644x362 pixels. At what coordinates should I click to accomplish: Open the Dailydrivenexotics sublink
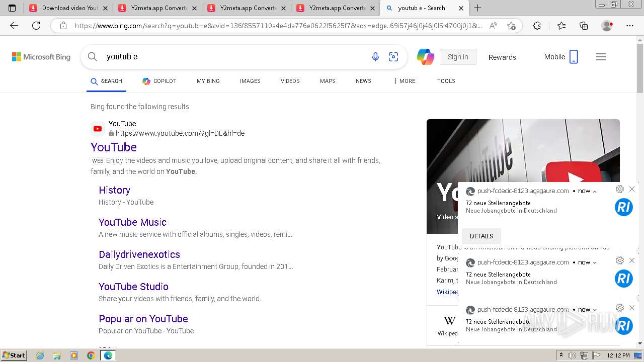[139, 254]
